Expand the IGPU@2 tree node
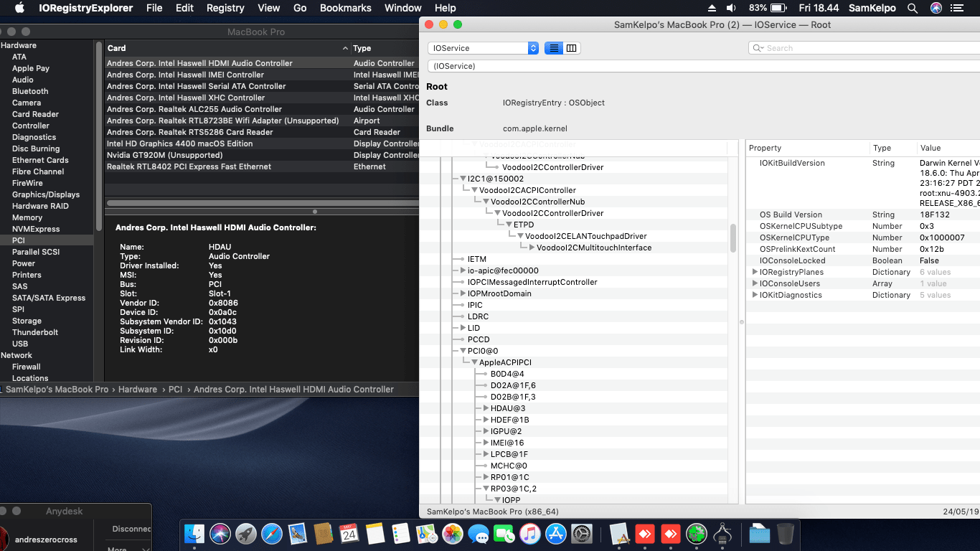Viewport: 980px width, 551px height. (x=486, y=431)
